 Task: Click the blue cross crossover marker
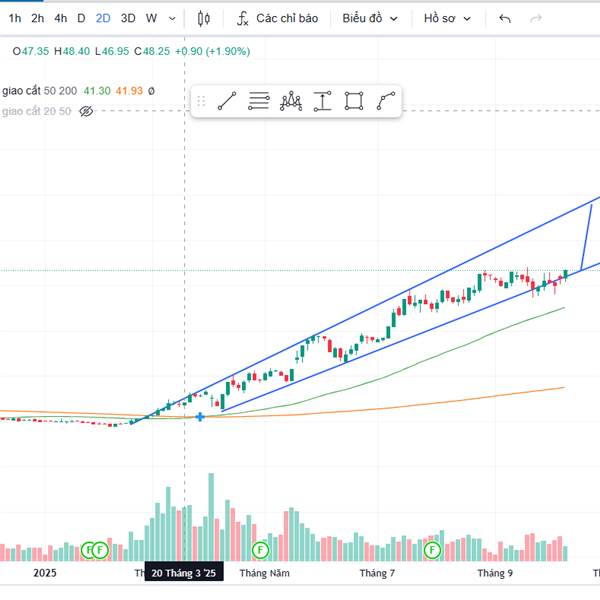(x=200, y=417)
